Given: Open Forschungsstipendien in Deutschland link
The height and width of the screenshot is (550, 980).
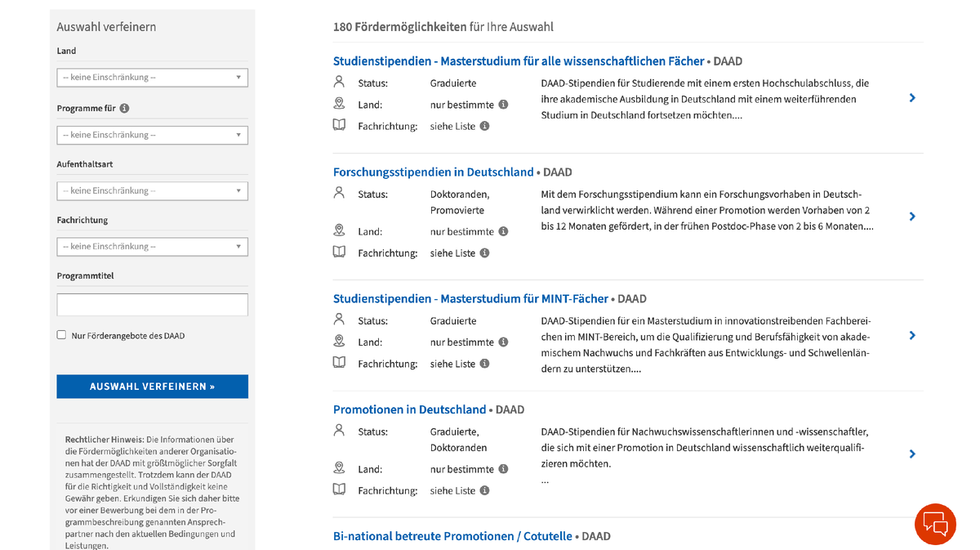Looking at the screenshot, I should coord(433,172).
